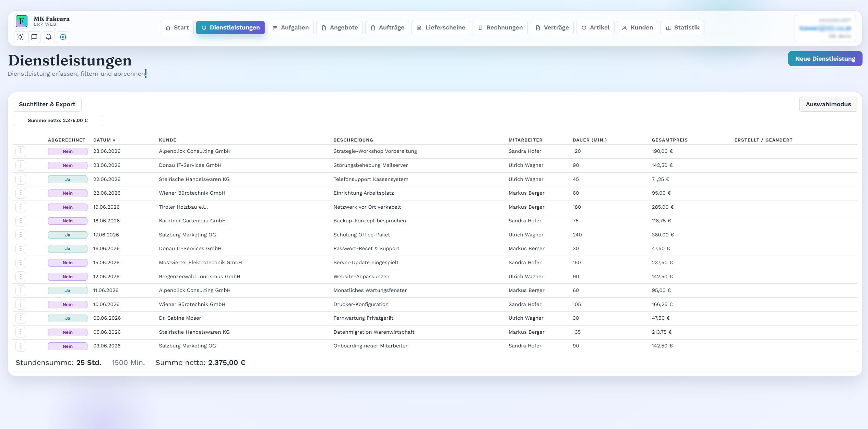The image size is (868, 429).
Task: Click the Ja badge for Passwort-Reset & Support
Action: point(68,249)
